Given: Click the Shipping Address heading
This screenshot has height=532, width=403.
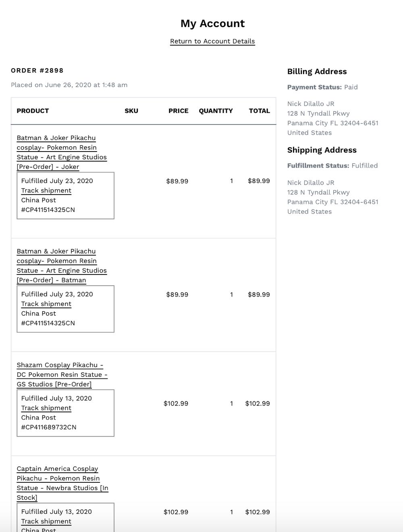Looking at the screenshot, I should click(x=322, y=150).
